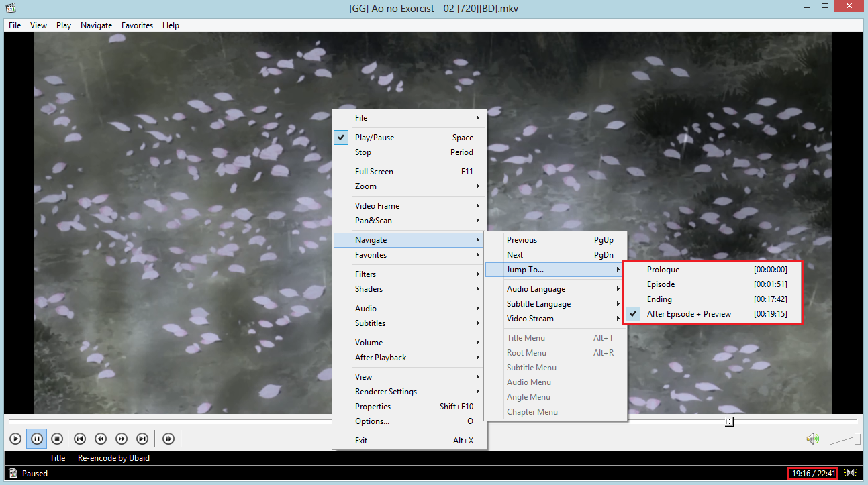Skip to next chapter with the toolbar button
Viewport: 868px width, 485px height.
point(142,439)
